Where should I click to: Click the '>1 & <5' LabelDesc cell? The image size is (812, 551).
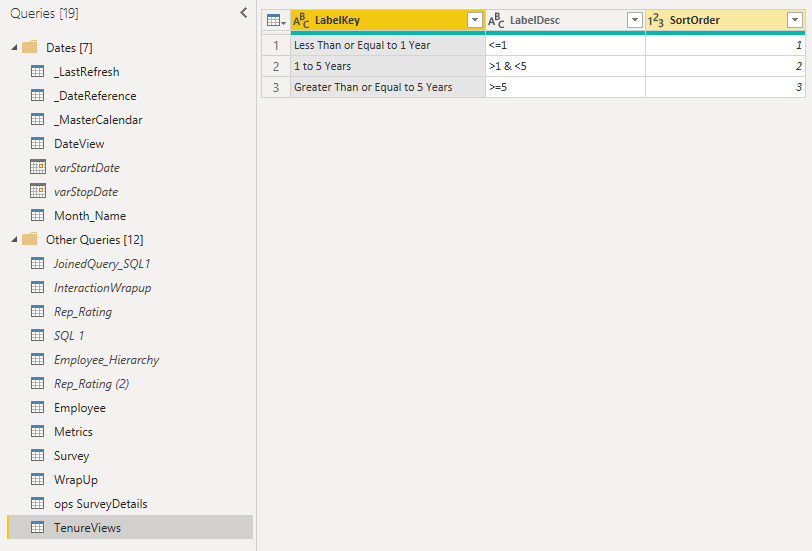tap(566, 66)
